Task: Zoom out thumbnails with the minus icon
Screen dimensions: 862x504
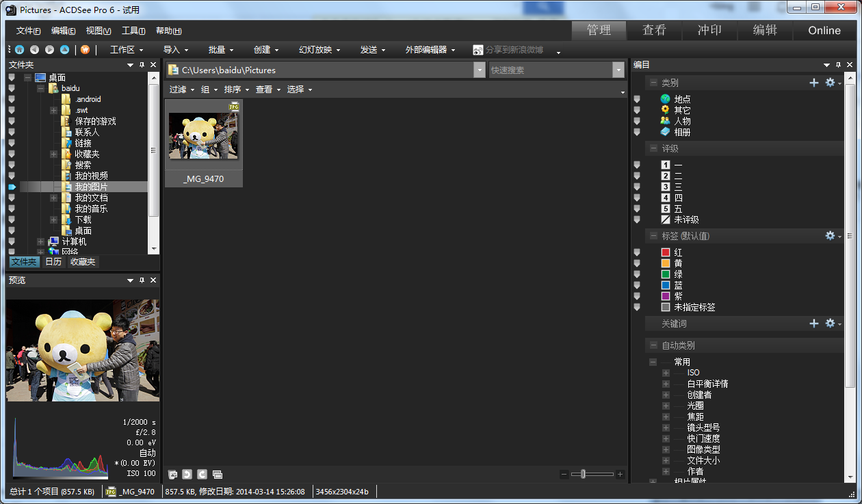Action: pyautogui.click(x=564, y=475)
